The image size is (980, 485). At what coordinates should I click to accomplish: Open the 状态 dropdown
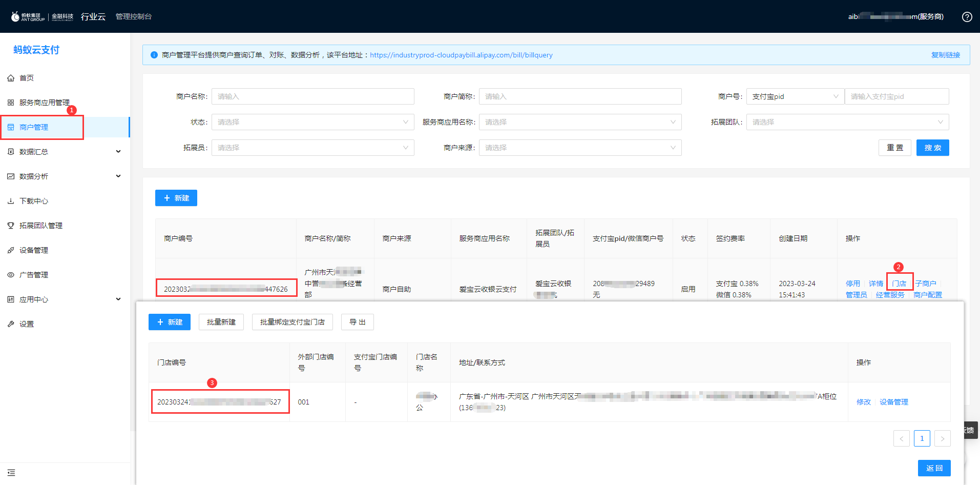(x=313, y=122)
